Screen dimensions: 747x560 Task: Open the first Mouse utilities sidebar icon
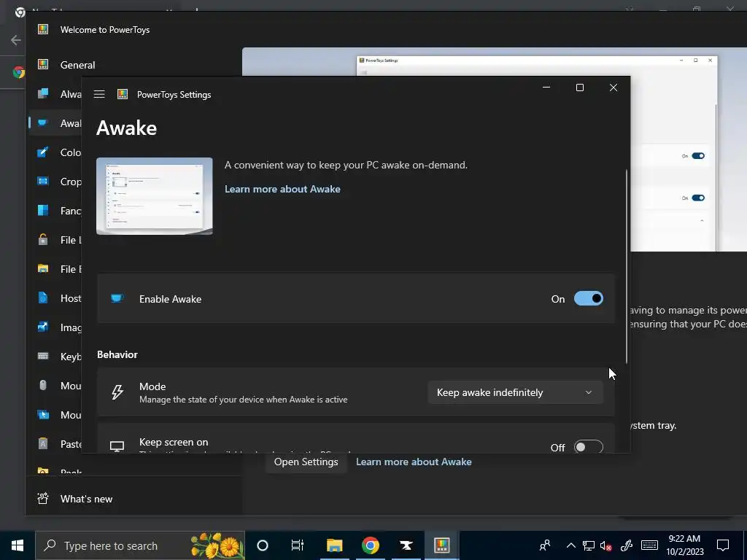43,385
